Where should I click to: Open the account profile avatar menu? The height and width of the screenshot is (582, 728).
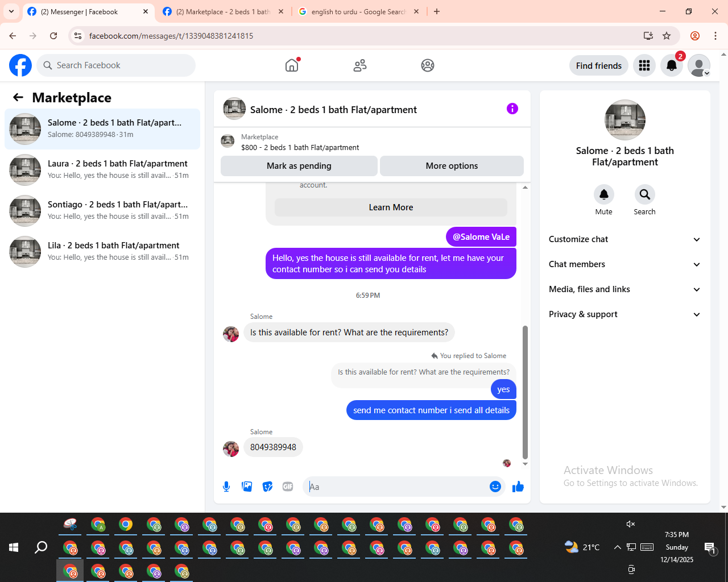[x=699, y=65]
